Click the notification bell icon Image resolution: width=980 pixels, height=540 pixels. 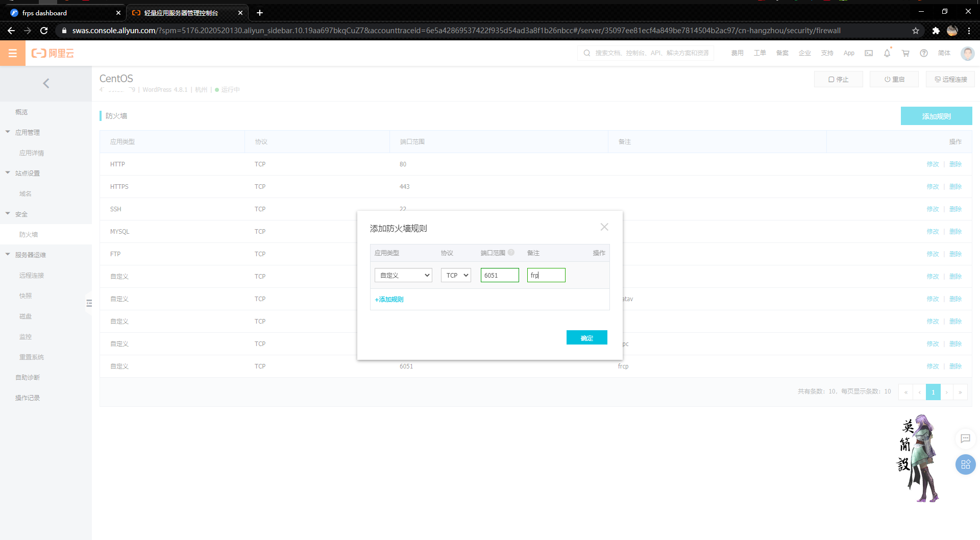coord(887,53)
